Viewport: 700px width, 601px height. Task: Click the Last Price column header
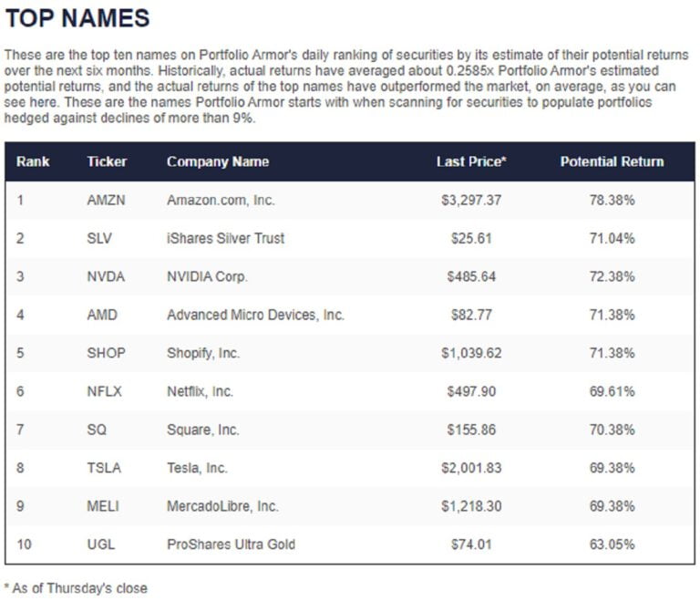pyautogui.click(x=471, y=161)
